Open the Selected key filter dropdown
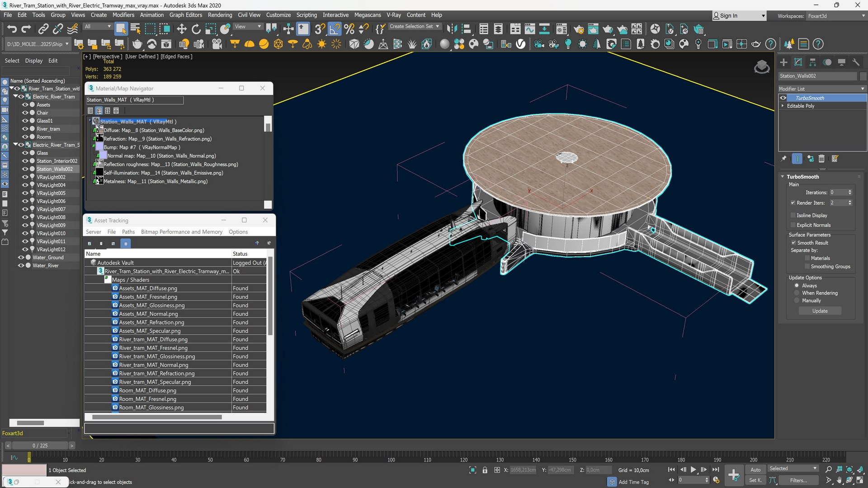 (793, 469)
